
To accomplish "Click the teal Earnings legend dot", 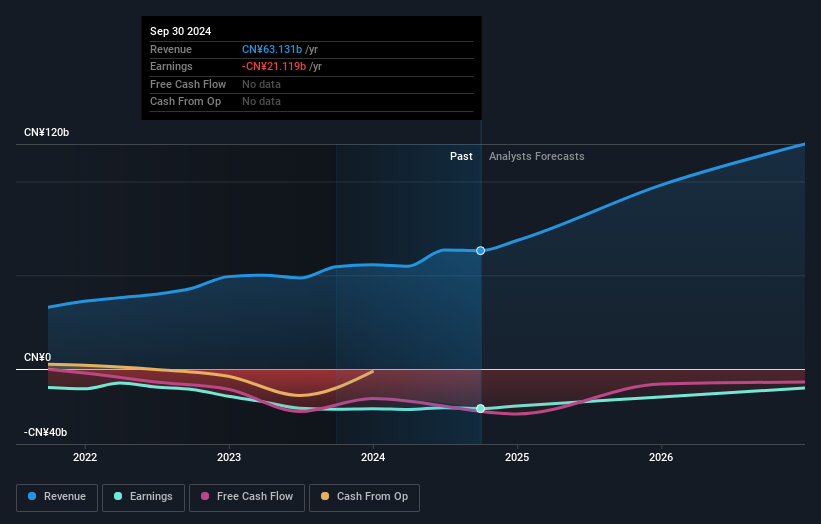I will (118, 496).
